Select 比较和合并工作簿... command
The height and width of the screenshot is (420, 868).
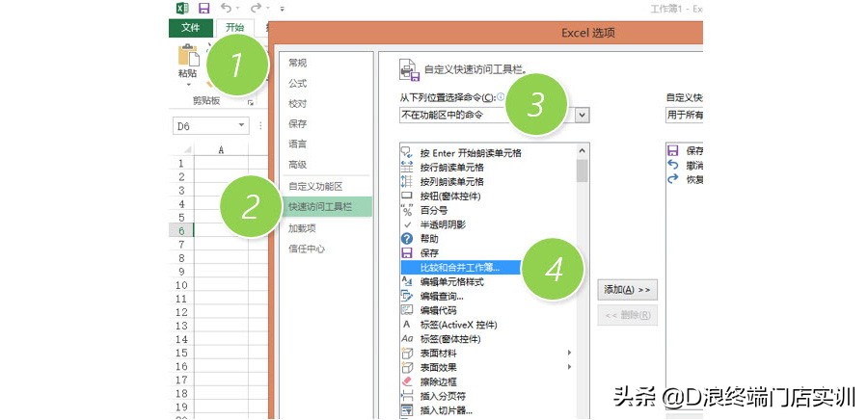(x=461, y=268)
